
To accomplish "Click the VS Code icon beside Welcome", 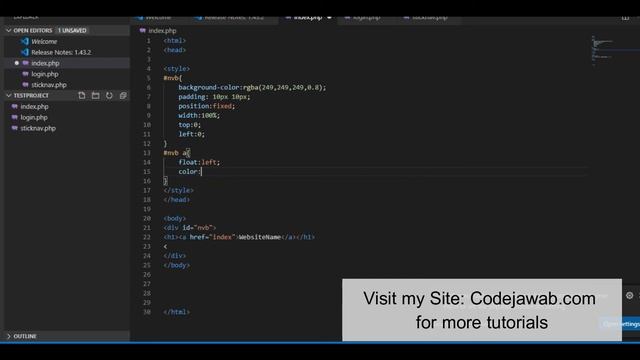I will pyautogui.click(x=25, y=41).
